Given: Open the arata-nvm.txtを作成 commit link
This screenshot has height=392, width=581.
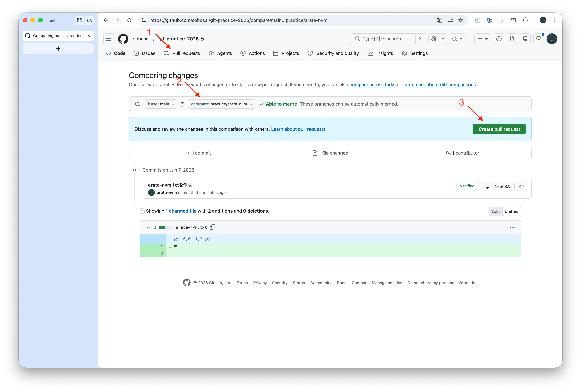Looking at the screenshot, I should tap(170, 185).
